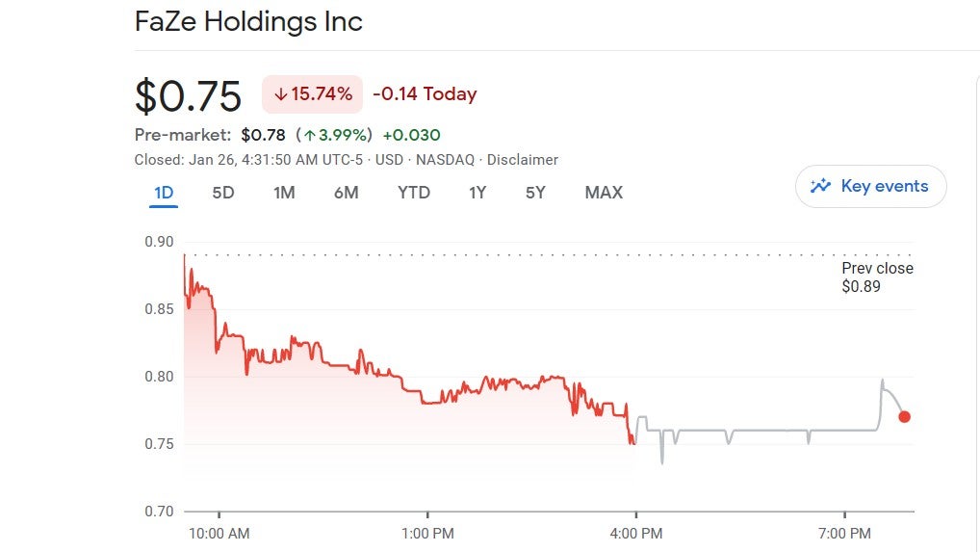Screen dimensions: 980x552
Task: View the 5Y price history
Action: click(535, 193)
